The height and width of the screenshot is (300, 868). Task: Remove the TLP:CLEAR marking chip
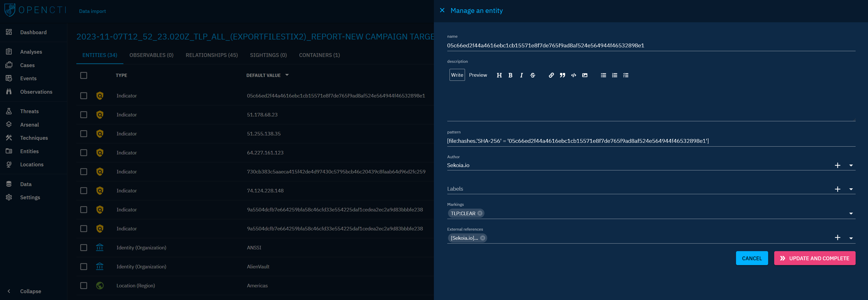pos(480,213)
